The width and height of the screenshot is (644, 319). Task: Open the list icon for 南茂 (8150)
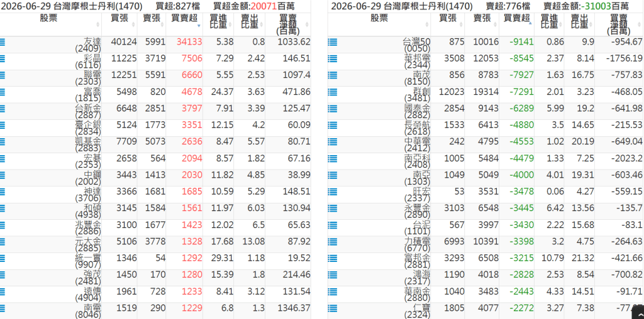tap(333, 75)
